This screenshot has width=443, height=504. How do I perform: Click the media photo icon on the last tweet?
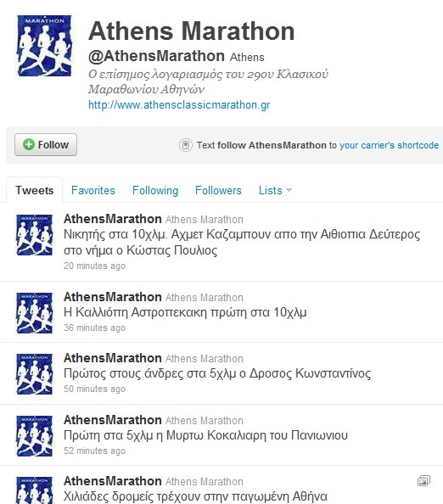click(423, 481)
